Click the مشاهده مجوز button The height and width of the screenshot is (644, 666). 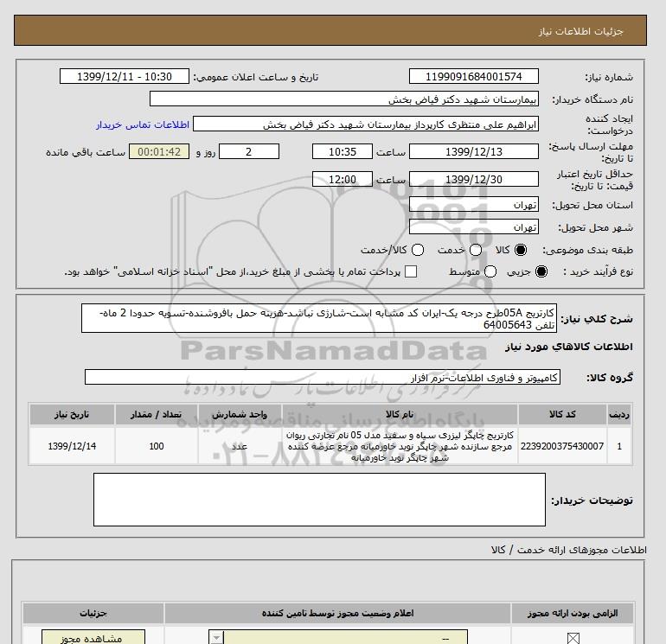click(93, 638)
